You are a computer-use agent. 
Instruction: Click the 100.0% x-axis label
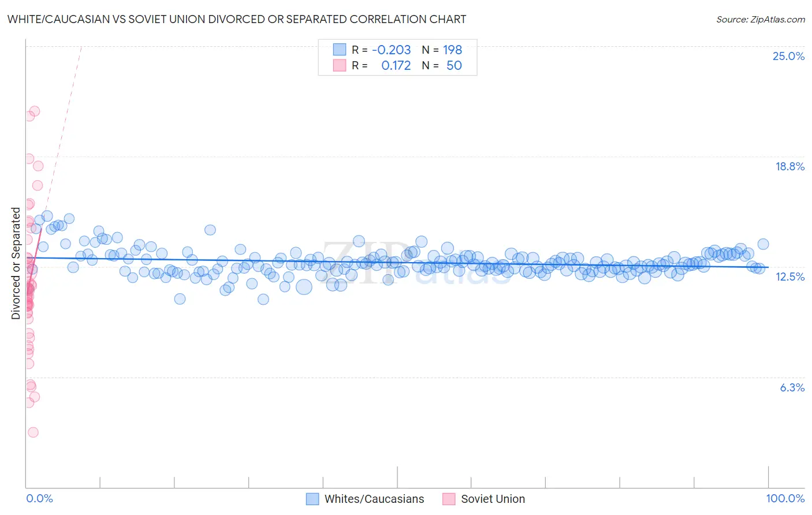click(x=785, y=498)
